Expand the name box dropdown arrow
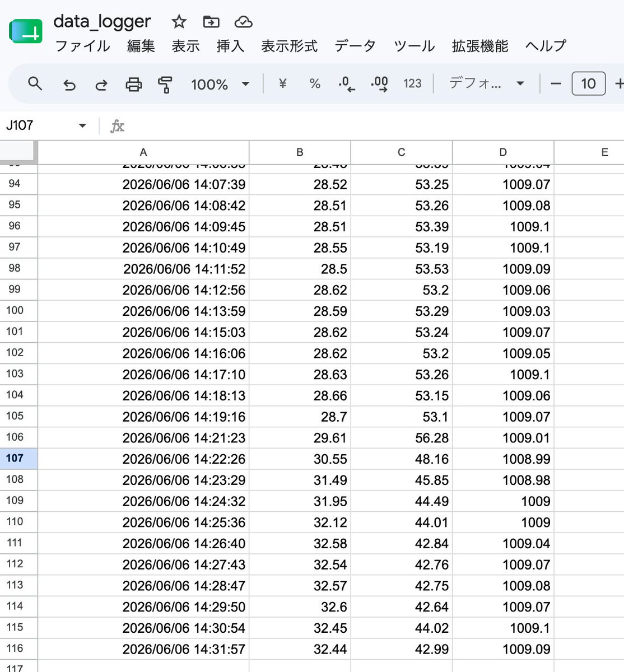Screen dimensions: 624x672 click(82, 125)
